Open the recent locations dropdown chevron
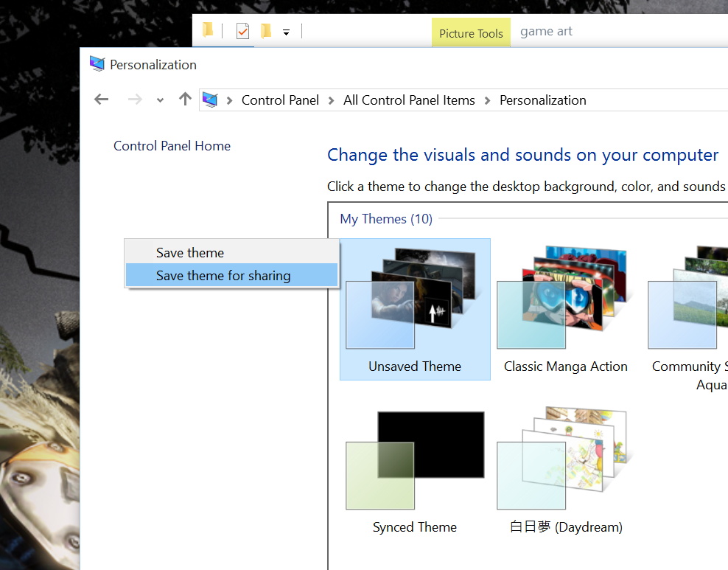 [x=159, y=100]
